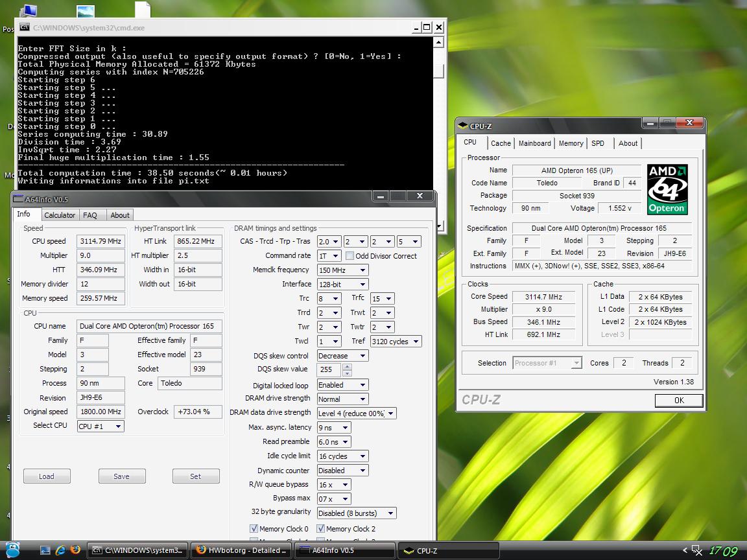Click the DQS skew value field
The width and height of the screenshot is (747, 560).
(329, 369)
